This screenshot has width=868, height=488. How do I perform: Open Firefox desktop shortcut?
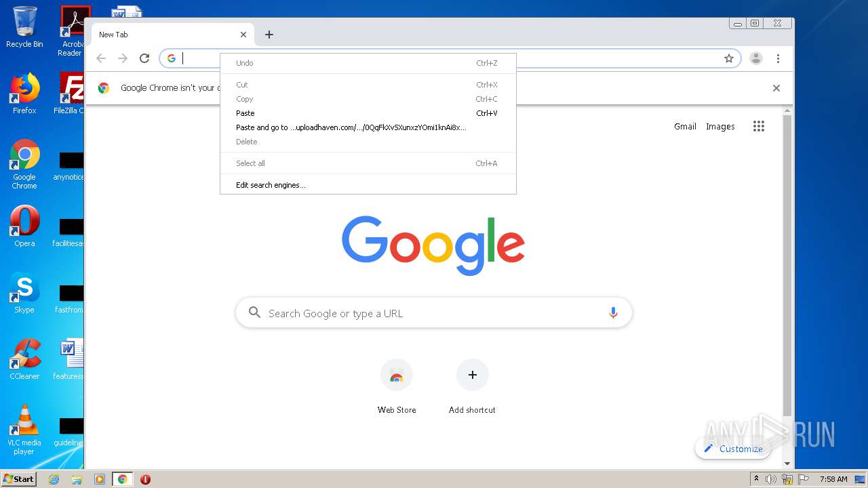pyautogui.click(x=24, y=94)
